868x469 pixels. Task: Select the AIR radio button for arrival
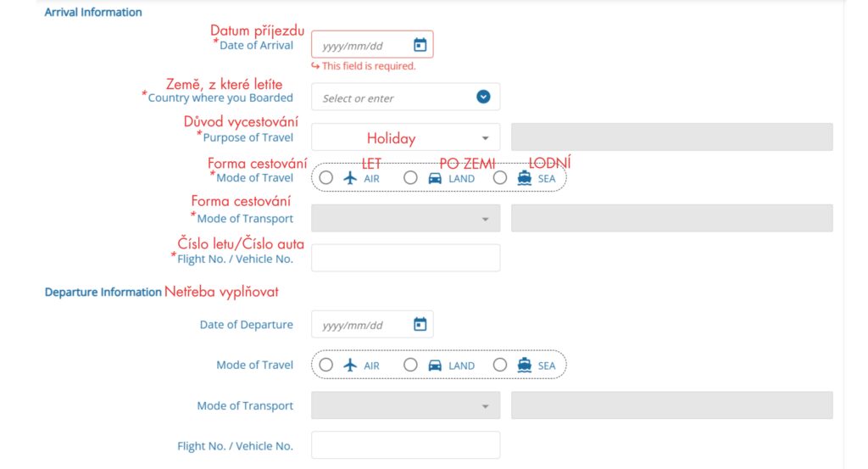point(326,178)
